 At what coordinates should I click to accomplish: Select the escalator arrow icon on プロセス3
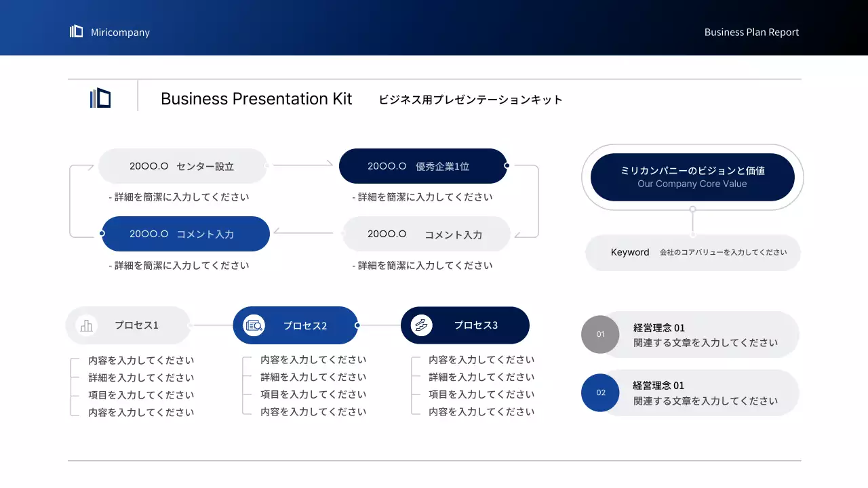point(422,325)
